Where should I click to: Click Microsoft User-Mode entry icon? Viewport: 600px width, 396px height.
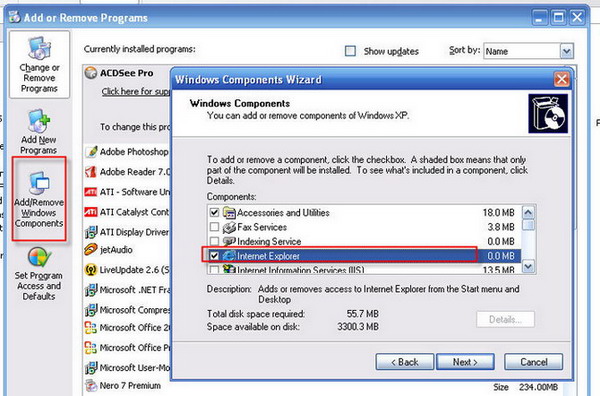point(91,368)
